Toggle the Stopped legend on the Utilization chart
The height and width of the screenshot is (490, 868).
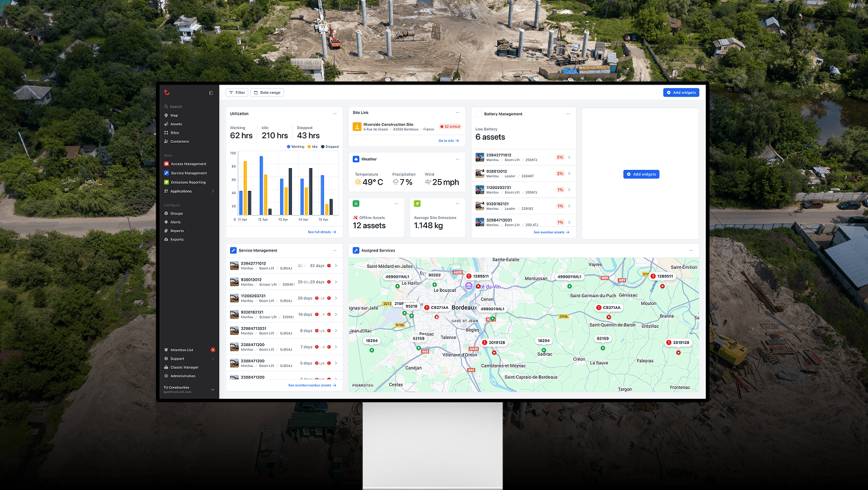[x=330, y=147]
